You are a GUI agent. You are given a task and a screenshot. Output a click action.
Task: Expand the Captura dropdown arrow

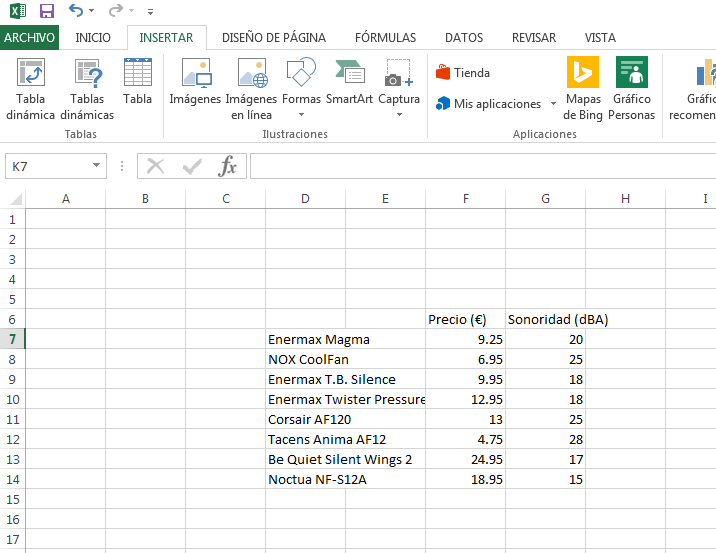pyautogui.click(x=399, y=115)
